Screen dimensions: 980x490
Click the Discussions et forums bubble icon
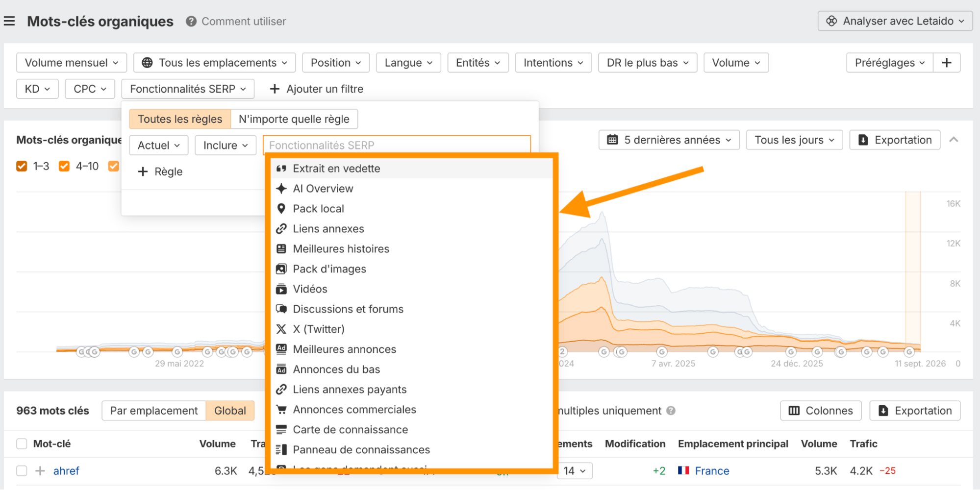click(x=281, y=309)
